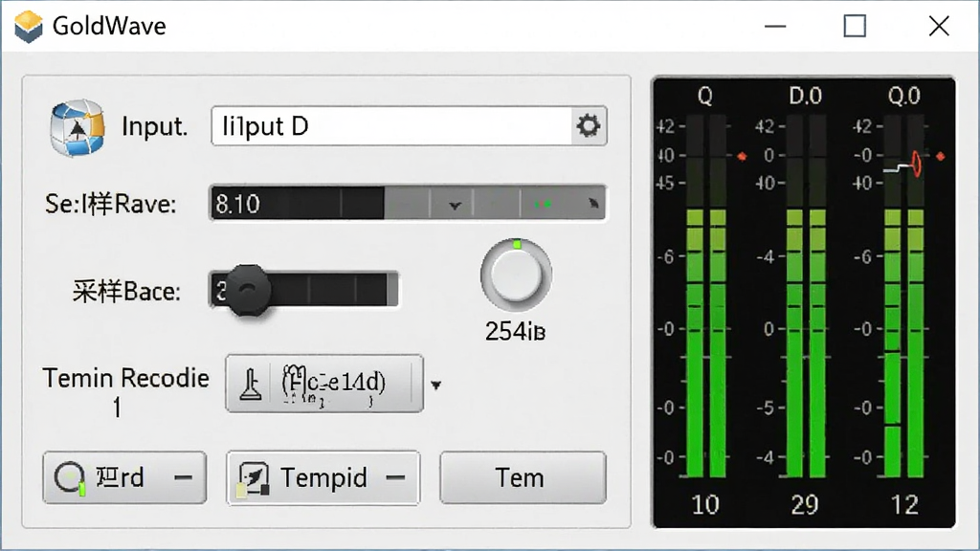Click the input device cube icon
This screenshot has height=551, width=980.
pyautogui.click(x=77, y=127)
